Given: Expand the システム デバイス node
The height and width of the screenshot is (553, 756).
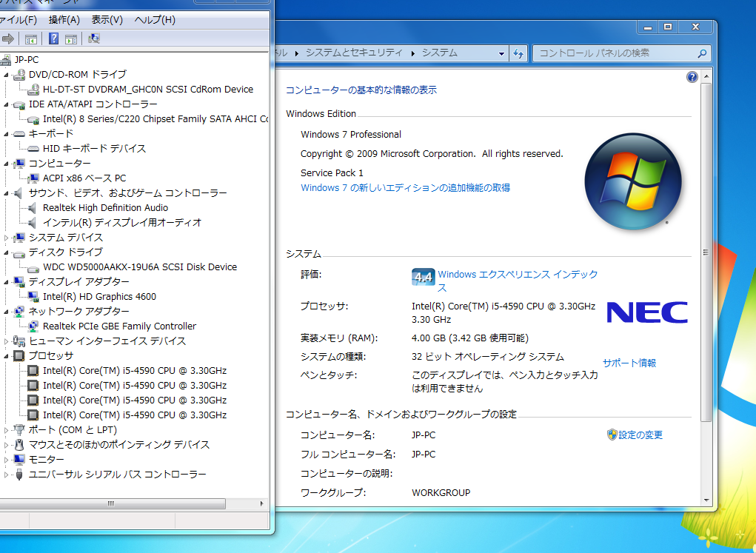Looking at the screenshot, I should [6, 238].
